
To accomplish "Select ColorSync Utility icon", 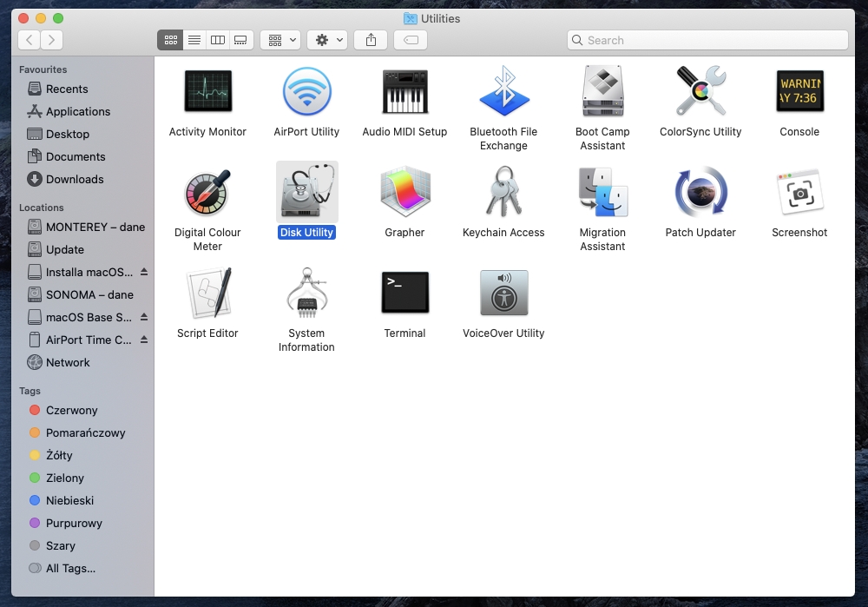I will (700, 91).
